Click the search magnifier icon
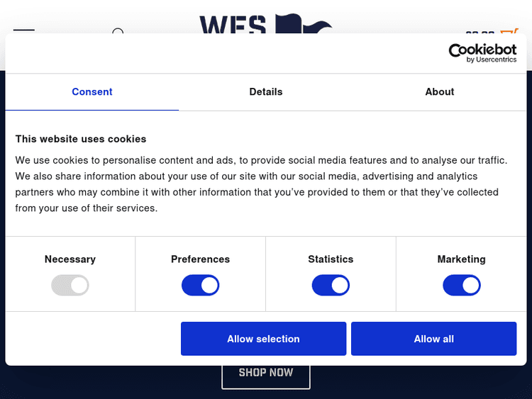The width and height of the screenshot is (532, 399). (118, 30)
